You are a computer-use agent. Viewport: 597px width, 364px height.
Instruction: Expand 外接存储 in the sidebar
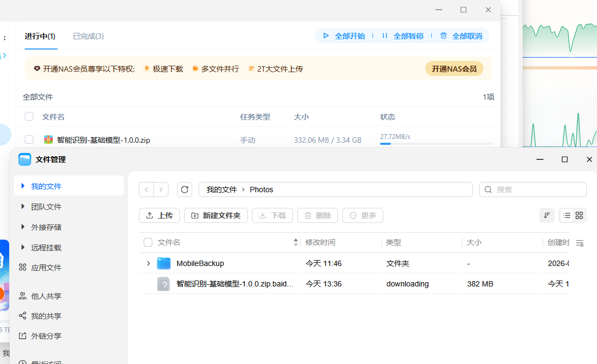click(x=23, y=227)
